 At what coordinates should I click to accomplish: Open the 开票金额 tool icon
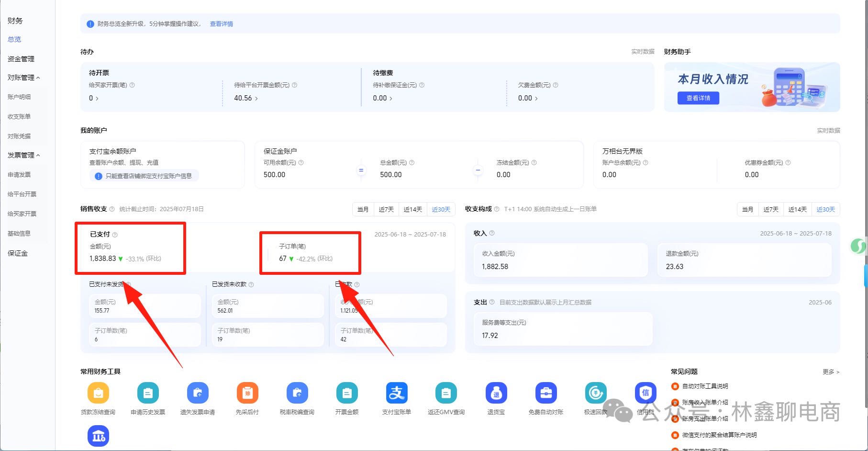click(347, 393)
